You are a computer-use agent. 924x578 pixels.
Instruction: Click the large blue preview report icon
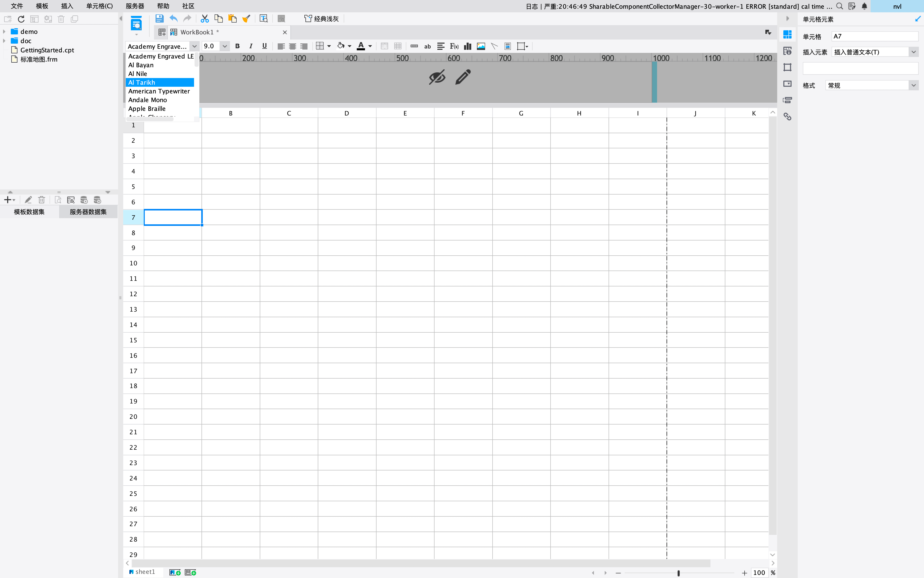pyautogui.click(x=137, y=24)
